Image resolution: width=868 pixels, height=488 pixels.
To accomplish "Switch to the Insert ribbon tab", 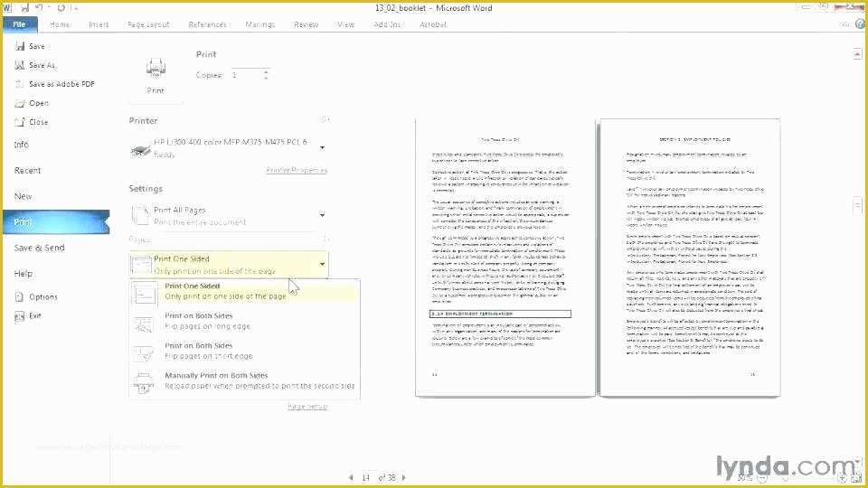I will point(99,24).
